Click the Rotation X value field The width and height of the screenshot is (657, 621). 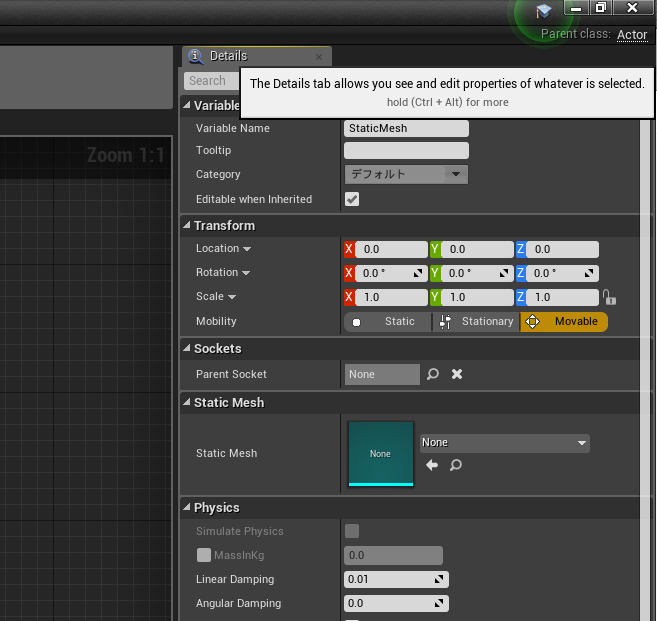[x=391, y=273]
